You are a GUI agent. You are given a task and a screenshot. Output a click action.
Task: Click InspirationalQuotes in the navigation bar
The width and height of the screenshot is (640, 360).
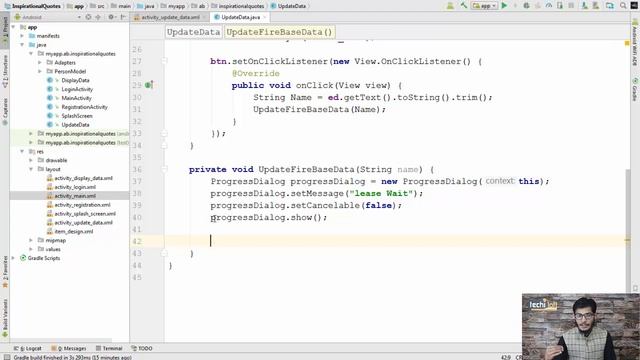coord(33,6)
